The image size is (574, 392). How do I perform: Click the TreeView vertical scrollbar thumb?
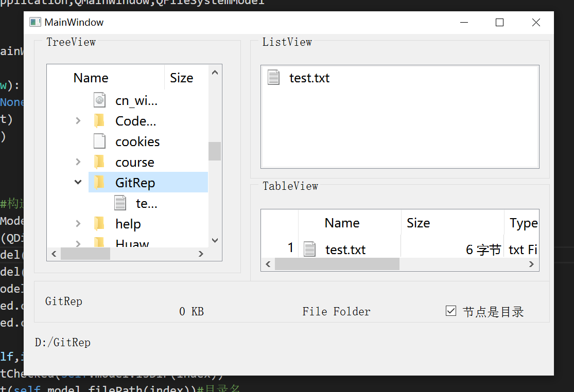(x=215, y=151)
